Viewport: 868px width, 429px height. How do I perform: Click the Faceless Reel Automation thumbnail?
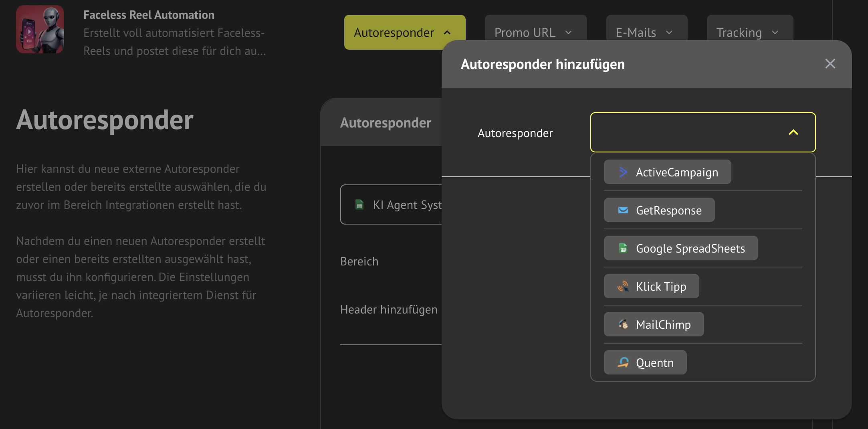(x=40, y=29)
